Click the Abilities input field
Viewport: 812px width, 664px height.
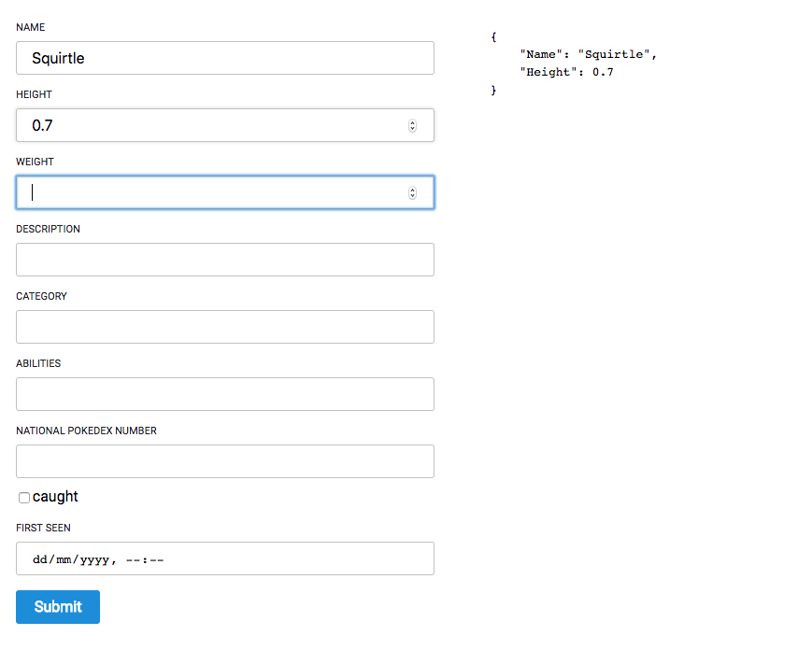point(225,394)
